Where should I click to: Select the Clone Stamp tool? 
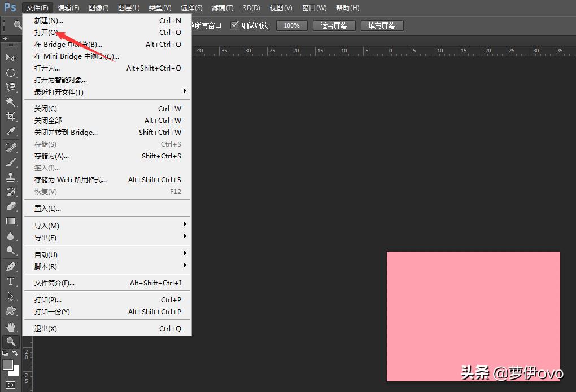[x=11, y=177]
